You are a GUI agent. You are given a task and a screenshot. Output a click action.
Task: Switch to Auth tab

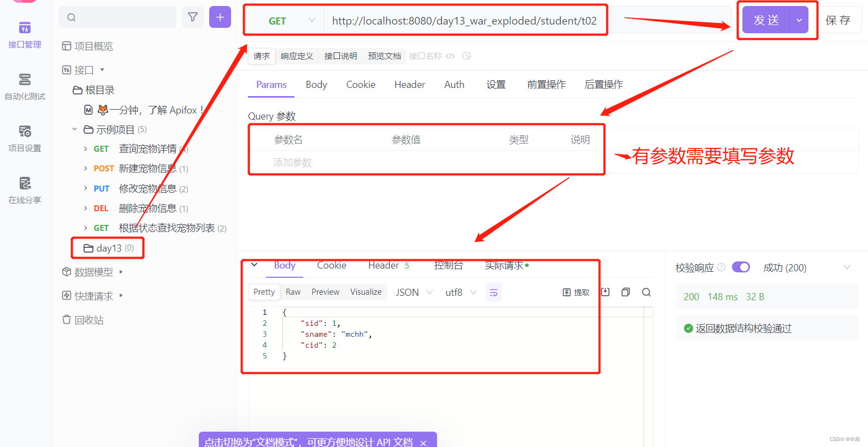[454, 85]
